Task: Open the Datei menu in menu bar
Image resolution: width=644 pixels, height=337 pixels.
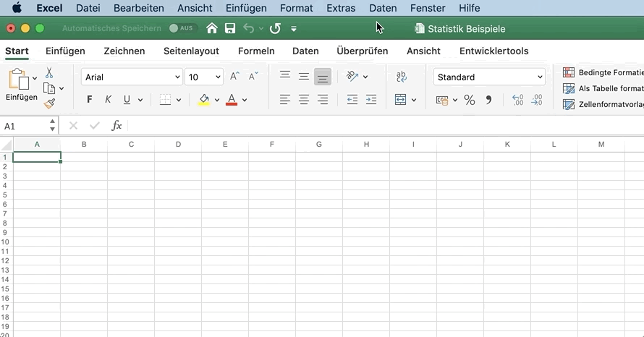Action: (88, 8)
